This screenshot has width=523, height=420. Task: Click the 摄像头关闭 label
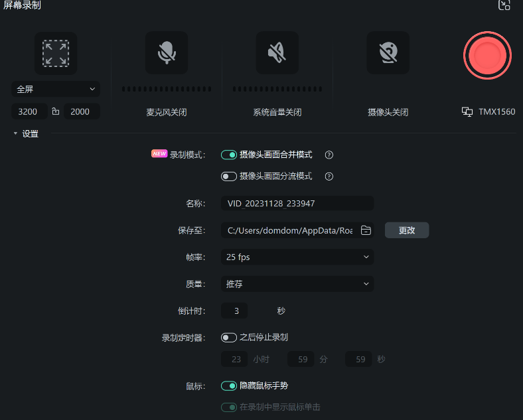[x=388, y=112]
